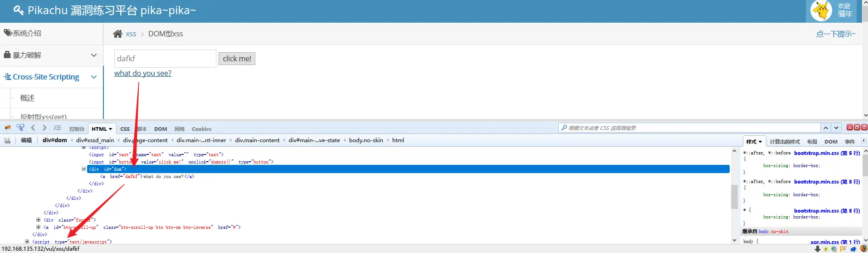This screenshot has width=868, height=253.
Task: Show more side panel tabs arrow
Action: point(863,141)
